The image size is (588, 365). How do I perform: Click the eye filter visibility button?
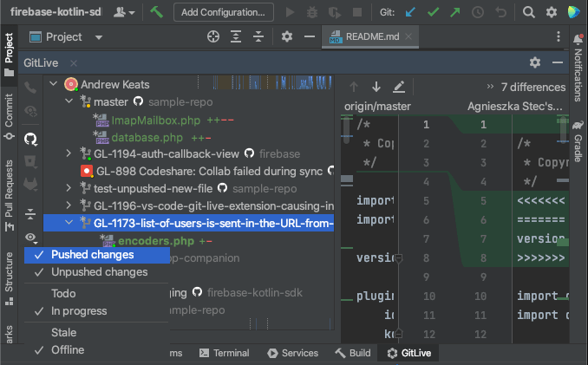point(30,238)
